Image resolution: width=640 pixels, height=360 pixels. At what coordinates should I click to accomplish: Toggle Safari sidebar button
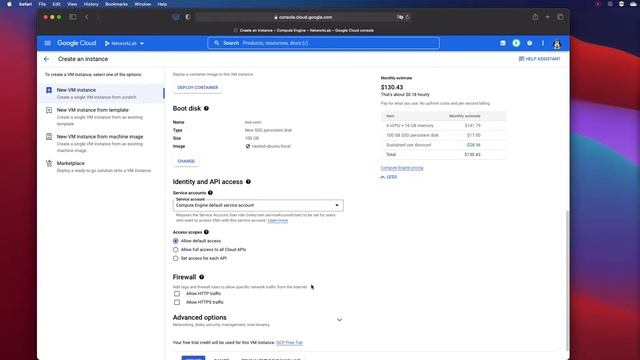(x=73, y=17)
